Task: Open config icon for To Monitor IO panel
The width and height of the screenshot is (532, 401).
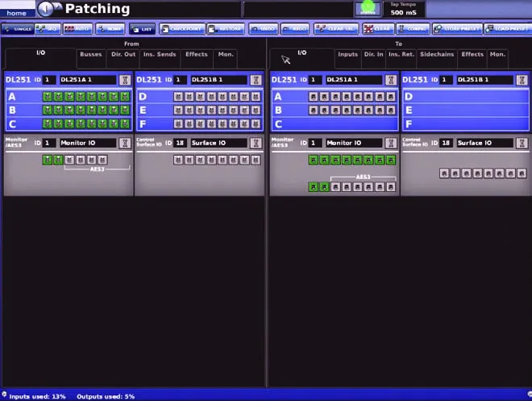Action: [x=391, y=144]
